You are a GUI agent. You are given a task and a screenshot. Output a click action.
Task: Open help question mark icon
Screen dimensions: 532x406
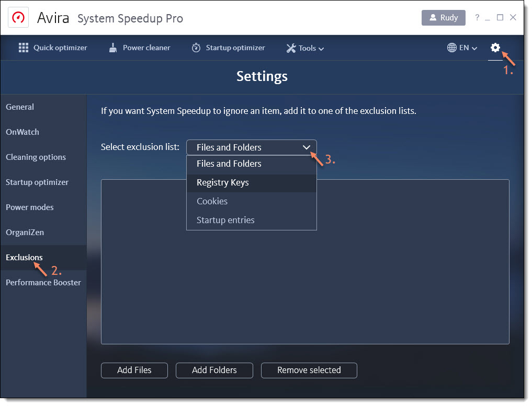click(477, 17)
